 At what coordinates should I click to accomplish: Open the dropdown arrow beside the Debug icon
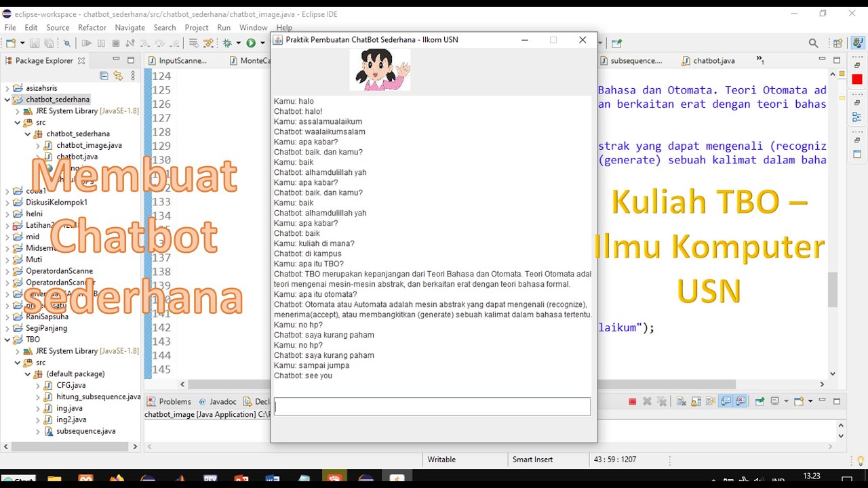point(238,43)
